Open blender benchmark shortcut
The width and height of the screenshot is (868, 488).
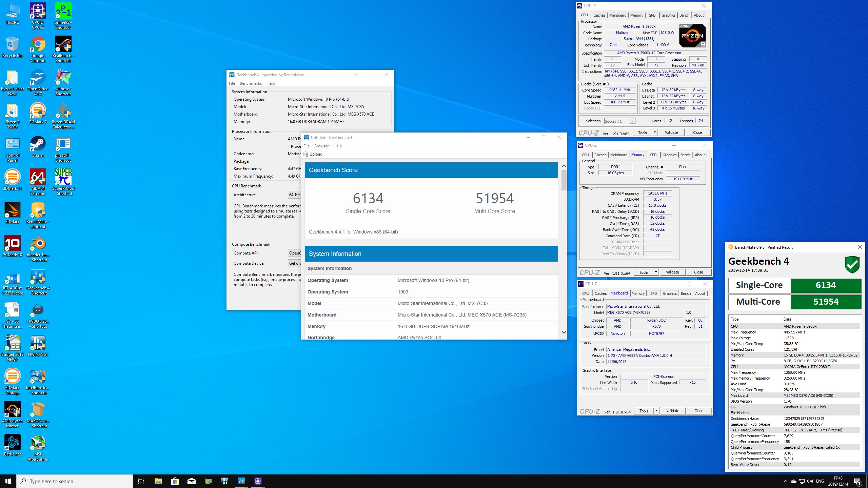click(38, 248)
